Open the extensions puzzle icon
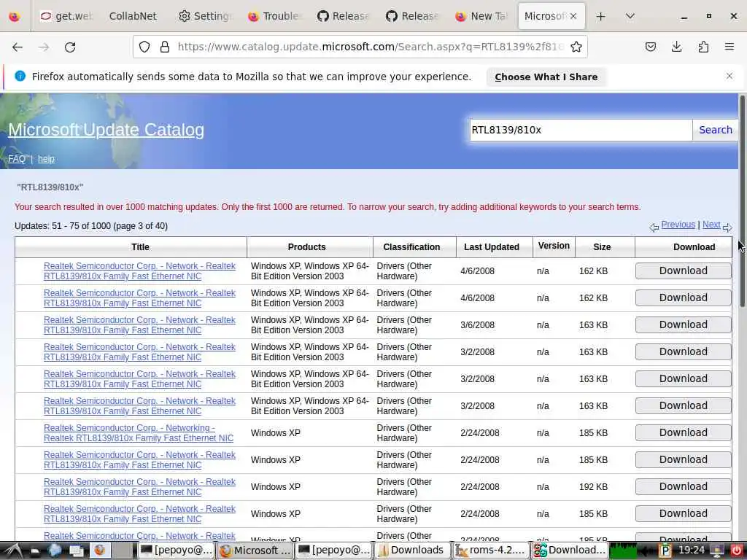 coord(703,47)
